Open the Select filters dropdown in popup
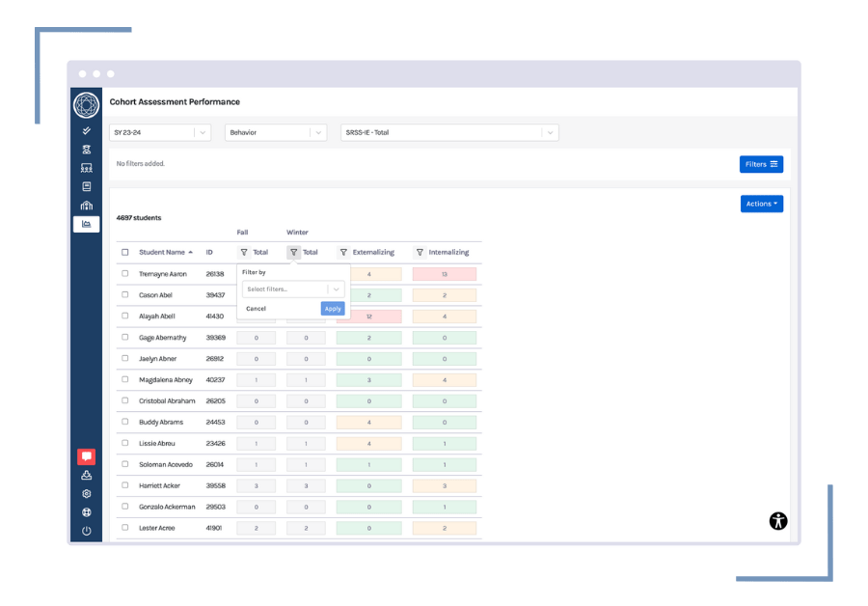Viewport: 868px width, 606px height. coord(293,289)
